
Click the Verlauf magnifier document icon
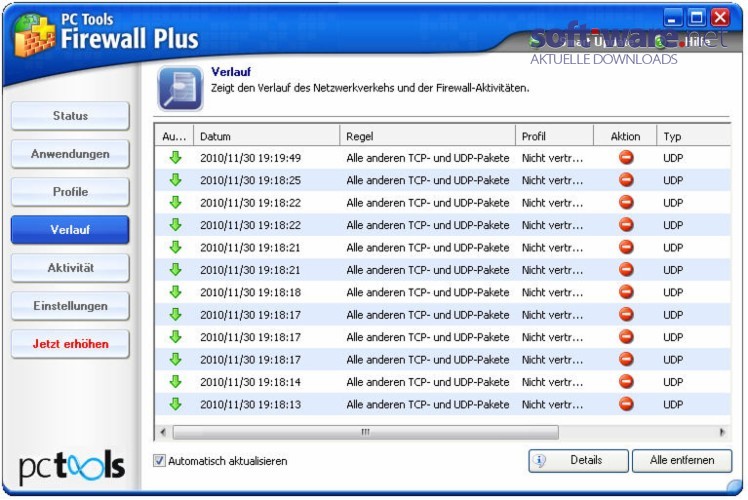[x=180, y=89]
